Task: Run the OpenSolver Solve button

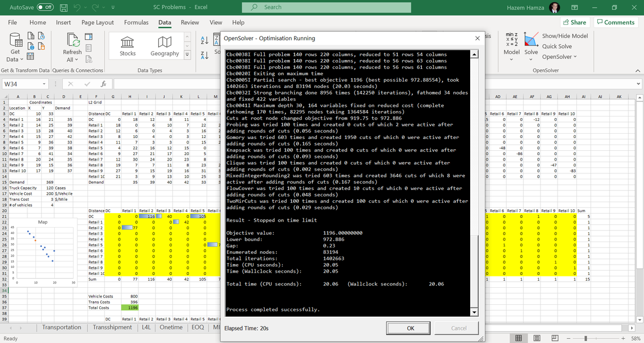Action: click(x=531, y=46)
